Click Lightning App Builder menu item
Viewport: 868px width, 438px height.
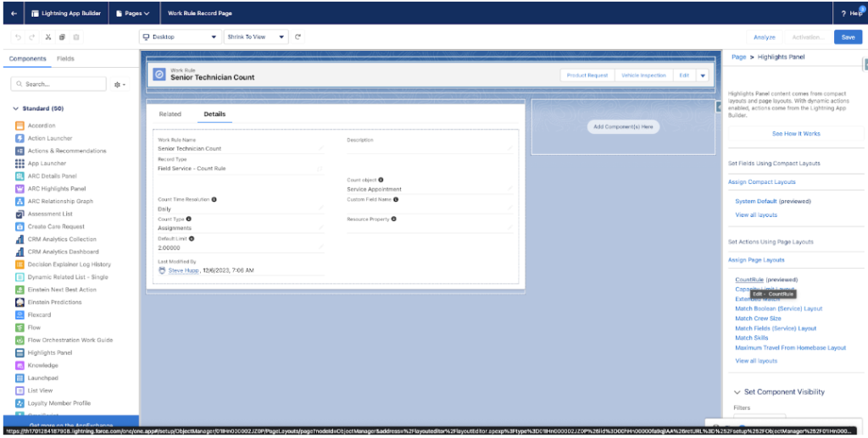click(x=66, y=14)
